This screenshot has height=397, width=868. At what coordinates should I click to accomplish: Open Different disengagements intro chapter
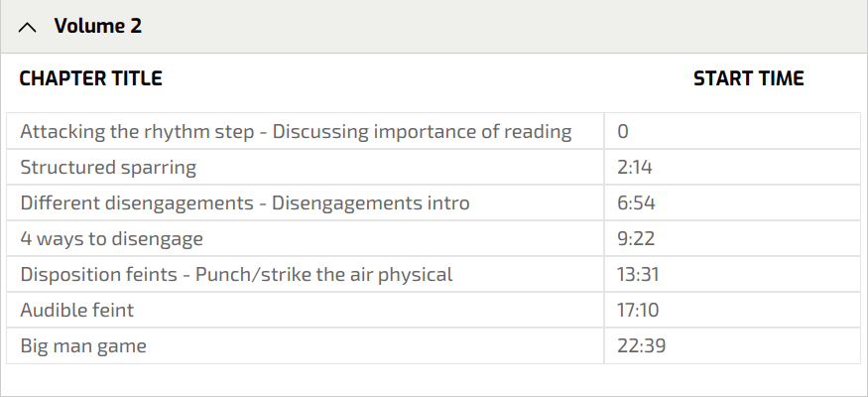(x=245, y=203)
